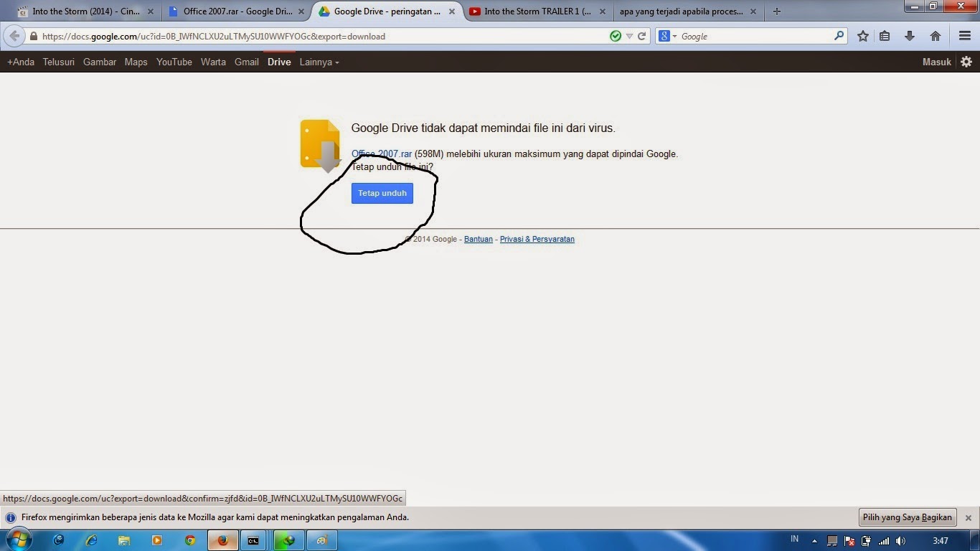Image resolution: width=980 pixels, height=551 pixels.
Task: Click Pilih yang Saya Bagikan button
Action: (907, 517)
